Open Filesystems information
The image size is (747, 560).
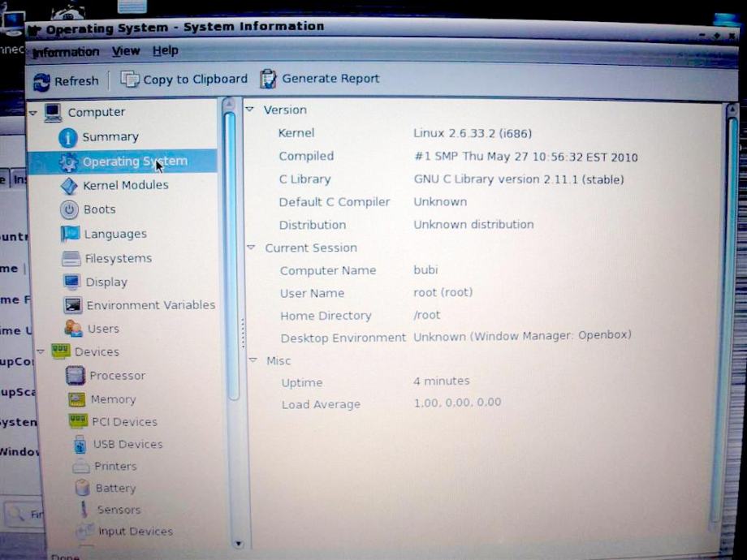pyautogui.click(x=119, y=259)
